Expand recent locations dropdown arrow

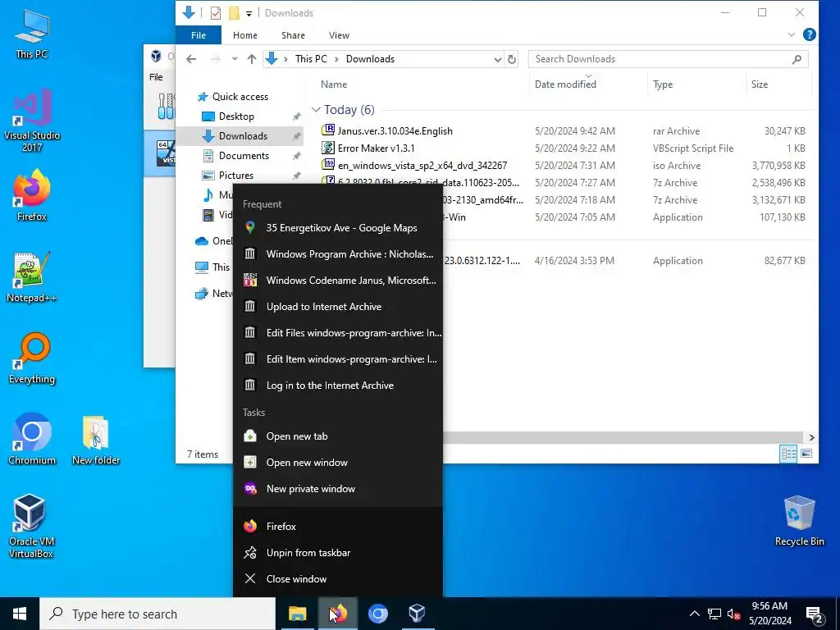tap(235, 59)
